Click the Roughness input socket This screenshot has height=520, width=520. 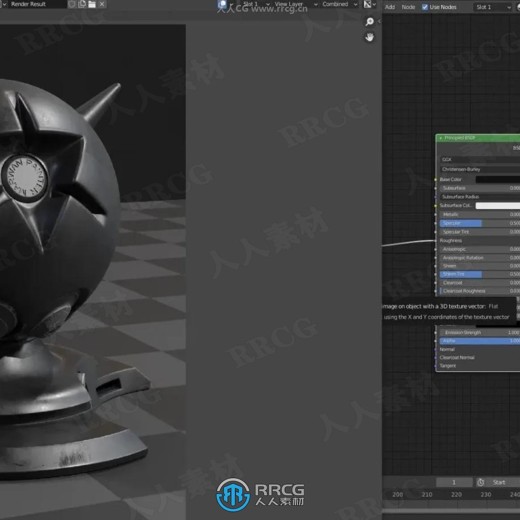(436, 241)
